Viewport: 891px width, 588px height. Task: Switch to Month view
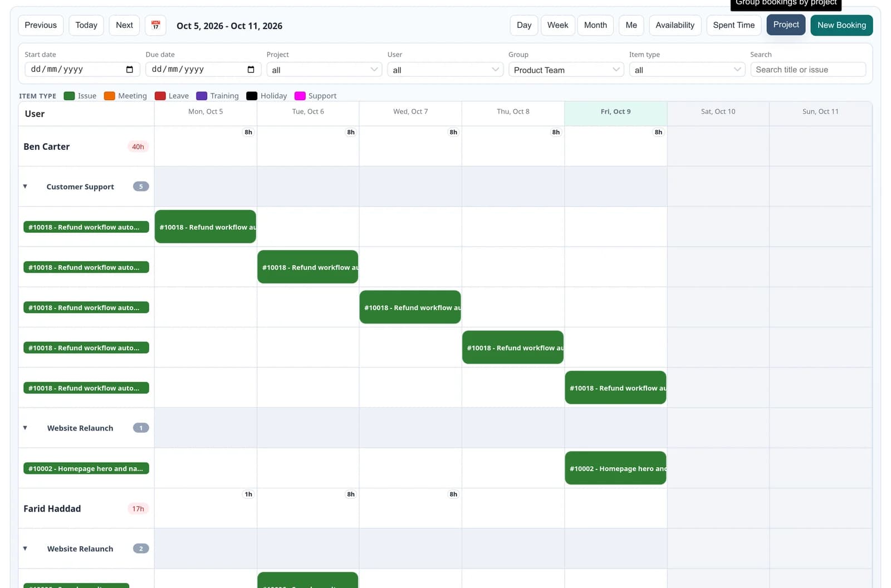tap(595, 25)
